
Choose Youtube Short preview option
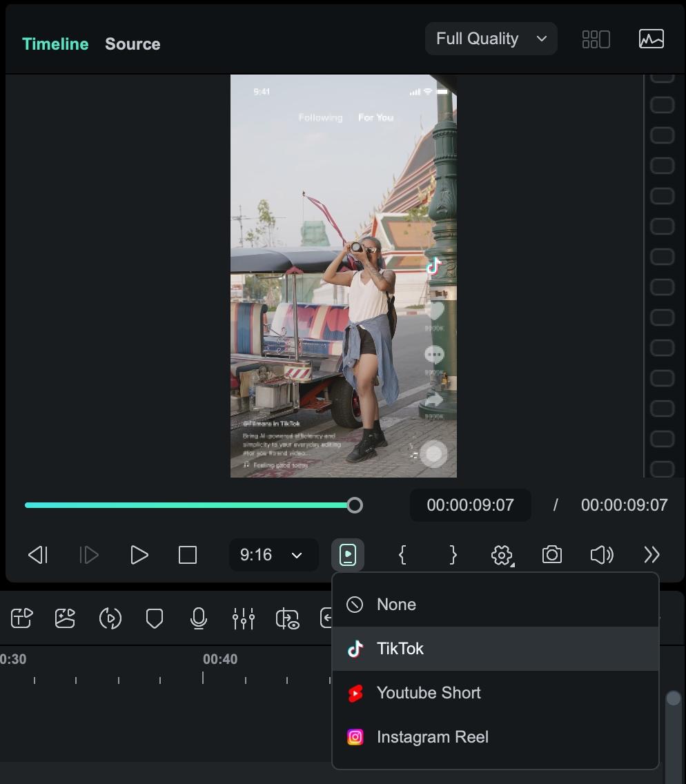point(428,693)
